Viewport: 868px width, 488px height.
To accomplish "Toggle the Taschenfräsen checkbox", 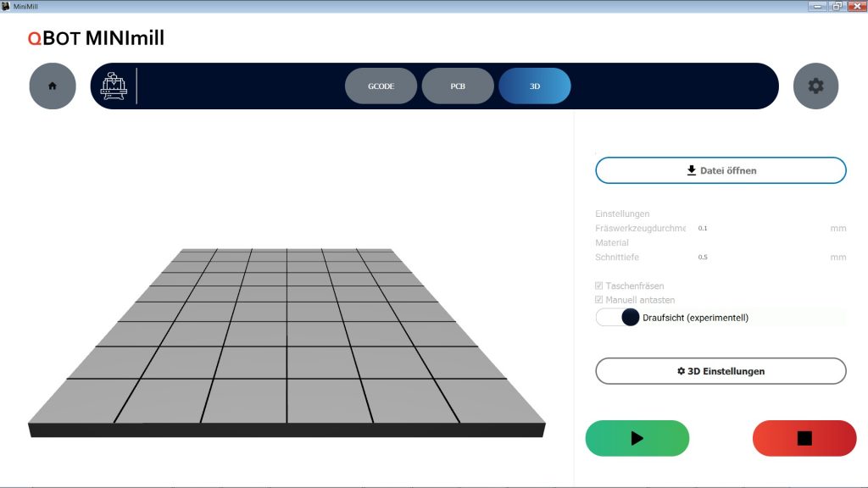I will point(600,286).
